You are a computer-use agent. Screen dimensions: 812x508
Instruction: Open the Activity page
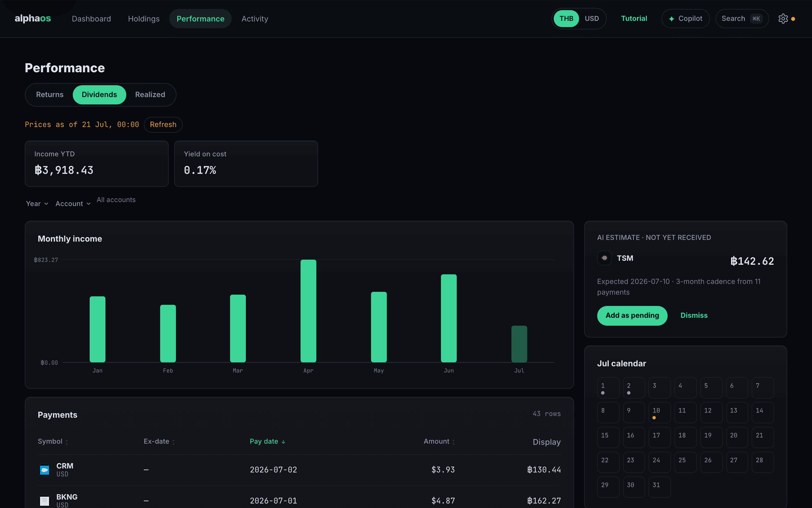point(255,19)
